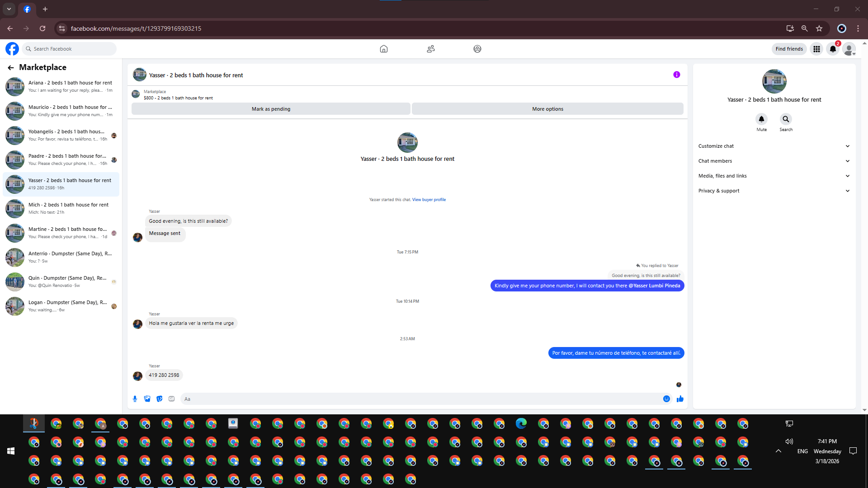Click the voice clip microphone icon
This screenshot has height=488, width=868.
(x=135, y=399)
